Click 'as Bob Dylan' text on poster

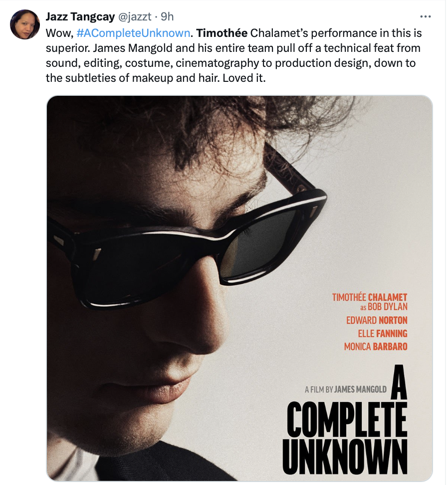384,307
